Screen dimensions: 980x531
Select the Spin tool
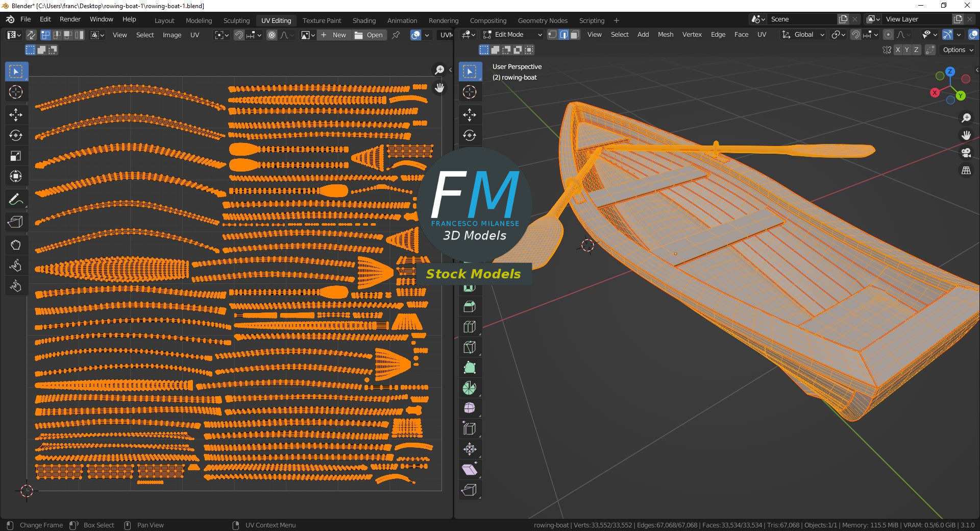coord(470,388)
